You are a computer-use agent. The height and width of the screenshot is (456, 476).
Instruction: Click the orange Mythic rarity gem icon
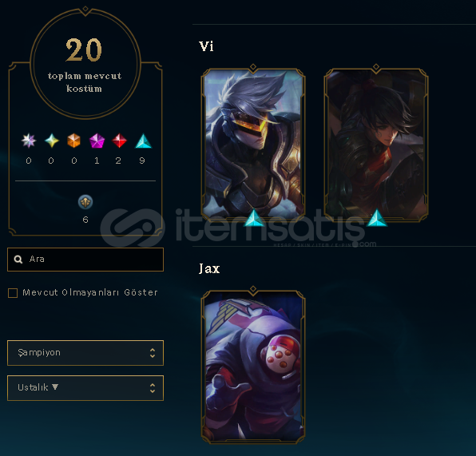pyautogui.click(x=73, y=141)
